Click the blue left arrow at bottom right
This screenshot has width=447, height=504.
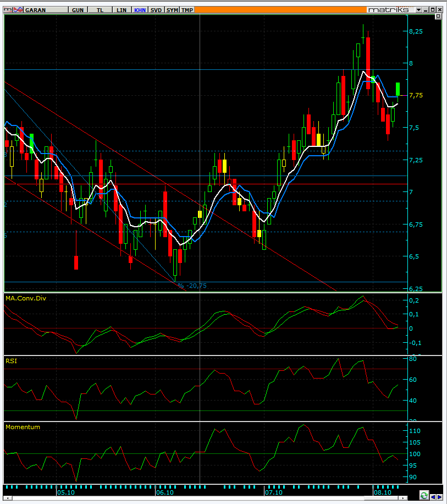click(433, 496)
